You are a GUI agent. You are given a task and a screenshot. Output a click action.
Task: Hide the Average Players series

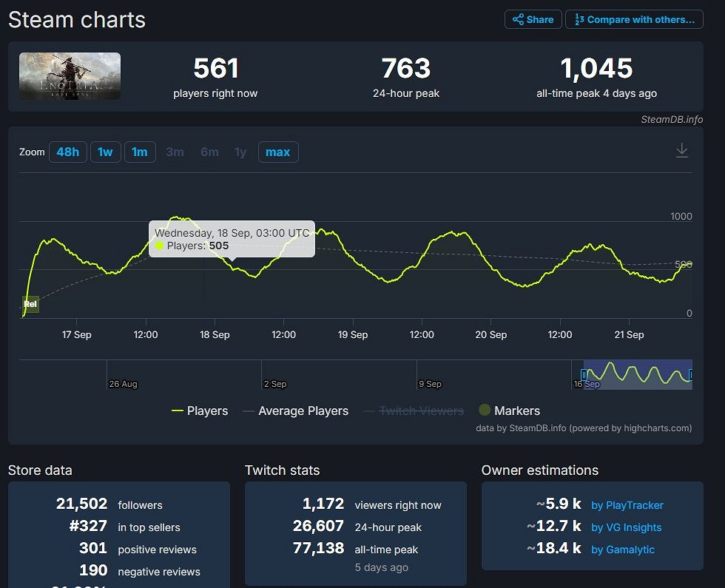point(296,411)
